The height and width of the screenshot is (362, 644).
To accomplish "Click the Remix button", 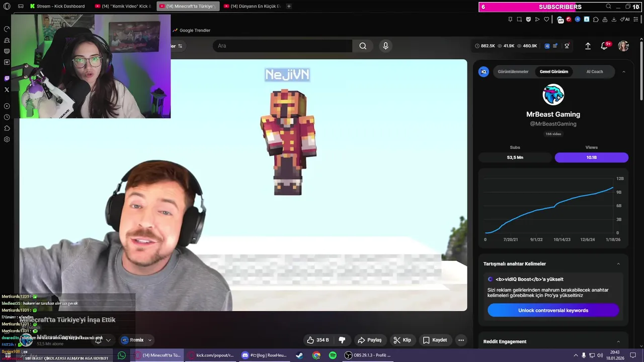I will point(133,340).
